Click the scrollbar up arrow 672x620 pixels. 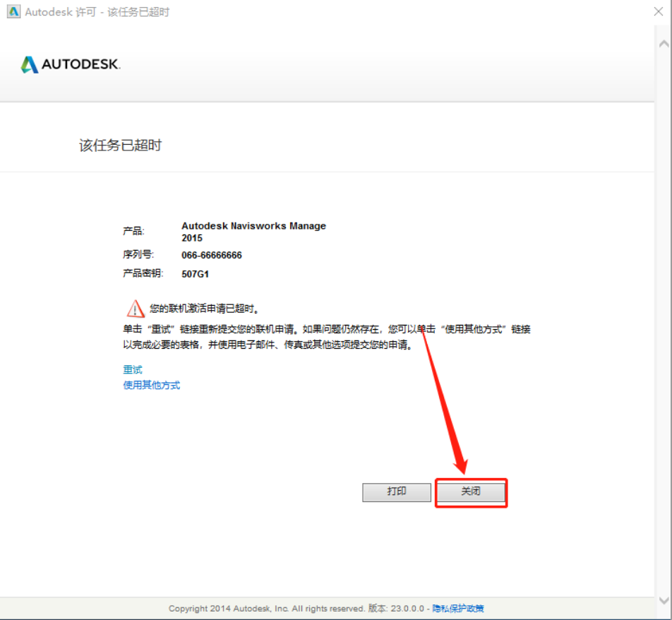coord(664,44)
